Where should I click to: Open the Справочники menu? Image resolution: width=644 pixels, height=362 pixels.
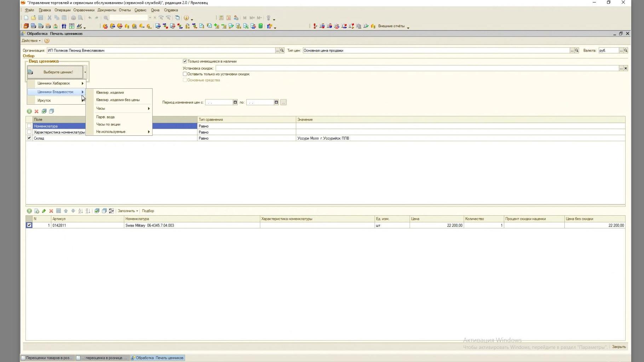84,10
